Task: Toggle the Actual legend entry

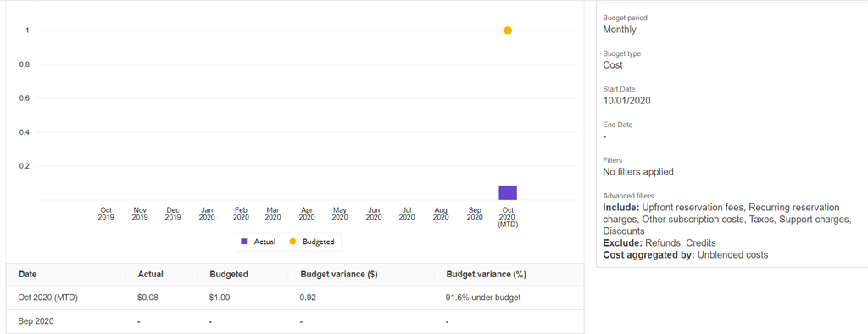Action: coord(259,242)
